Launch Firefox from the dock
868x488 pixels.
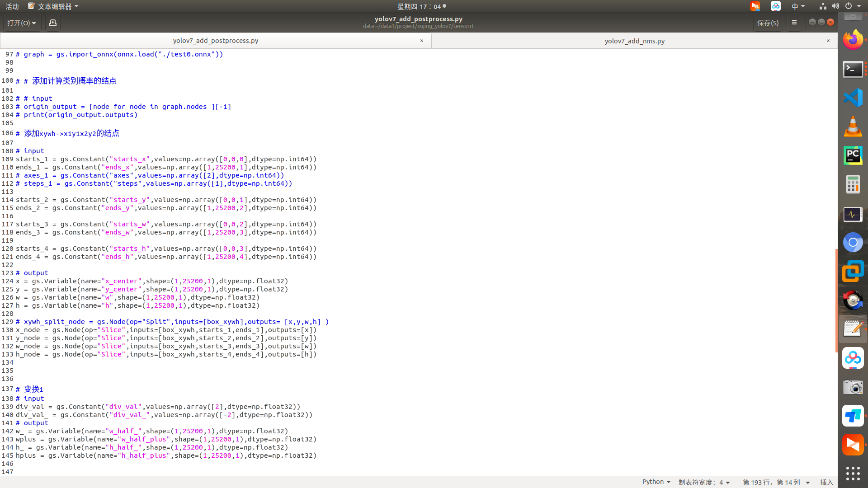pyautogui.click(x=853, y=39)
